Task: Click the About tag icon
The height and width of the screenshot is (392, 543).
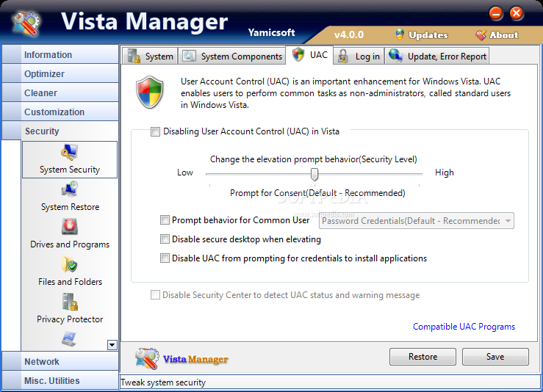Action: pyautogui.click(x=481, y=35)
